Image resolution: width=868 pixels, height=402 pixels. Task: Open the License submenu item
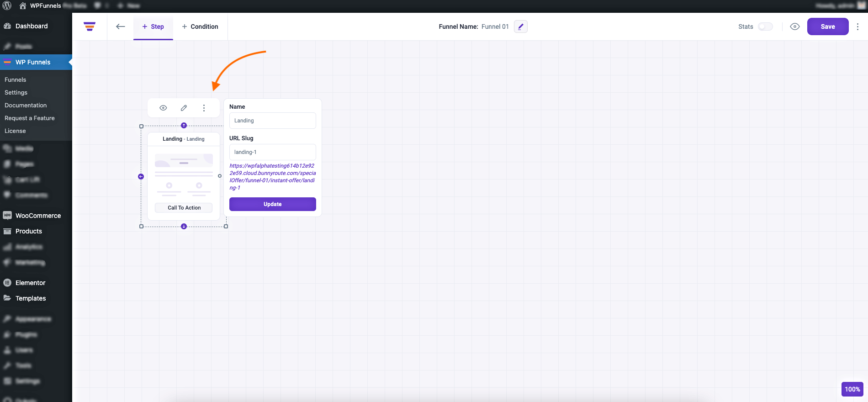[15, 131]
